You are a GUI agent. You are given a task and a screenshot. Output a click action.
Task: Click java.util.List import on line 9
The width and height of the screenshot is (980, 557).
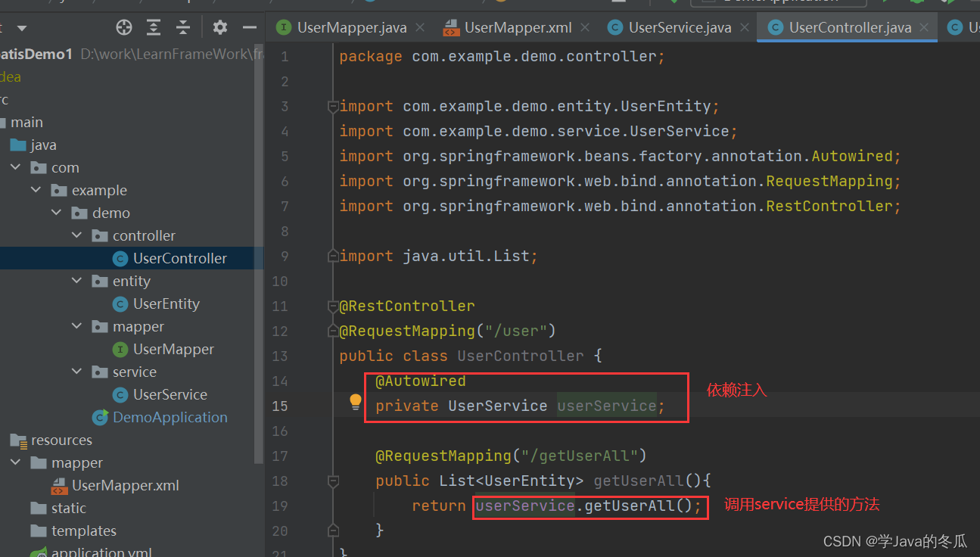pyautogui.click(x=439, y=257)
